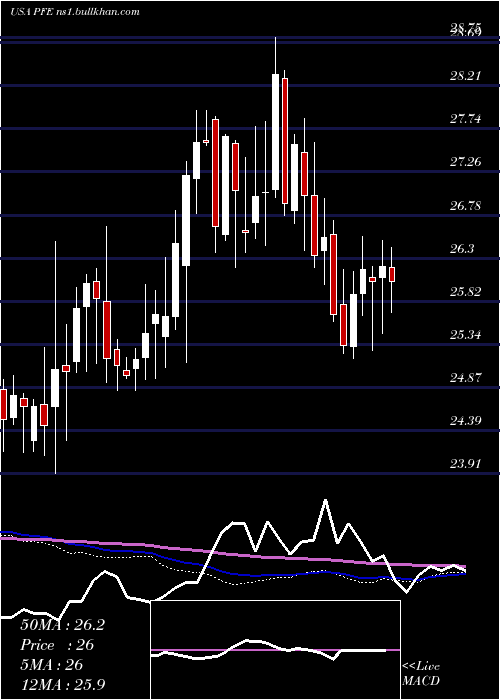Click the '5MA : 26' readout
The height and width of the screenshot is (700, 500).
pos(51,665)
